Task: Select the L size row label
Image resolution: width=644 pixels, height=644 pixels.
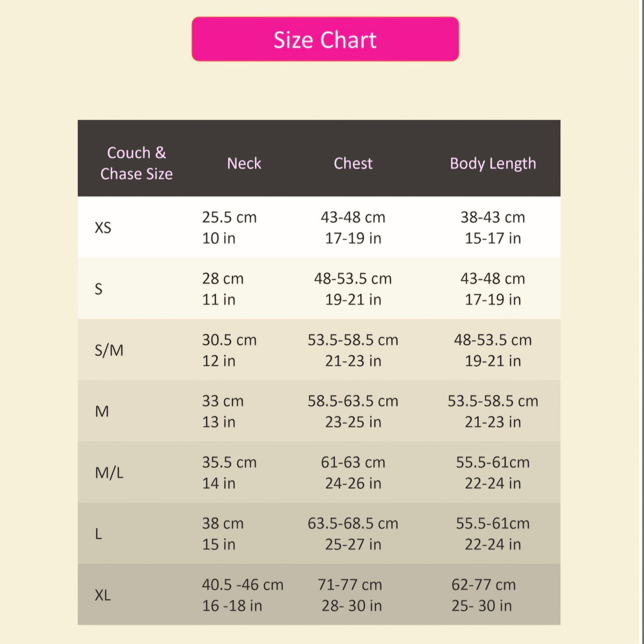Action: tap(98, 534)
